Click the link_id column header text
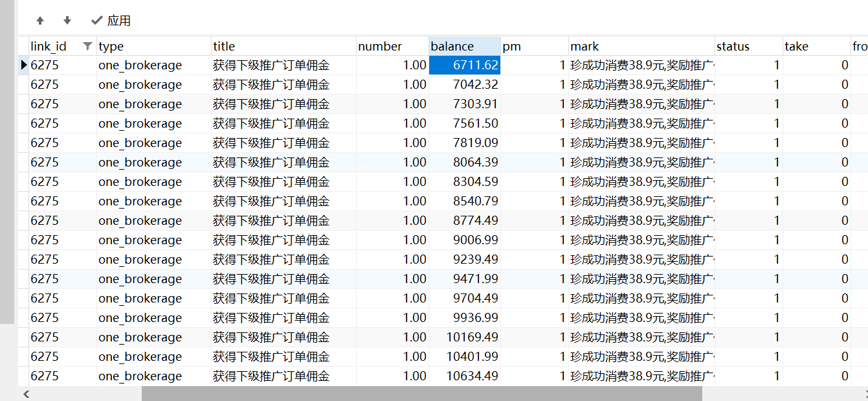This screenshot has width=868, height=401. pyautogui.click(x=49, y=46)
